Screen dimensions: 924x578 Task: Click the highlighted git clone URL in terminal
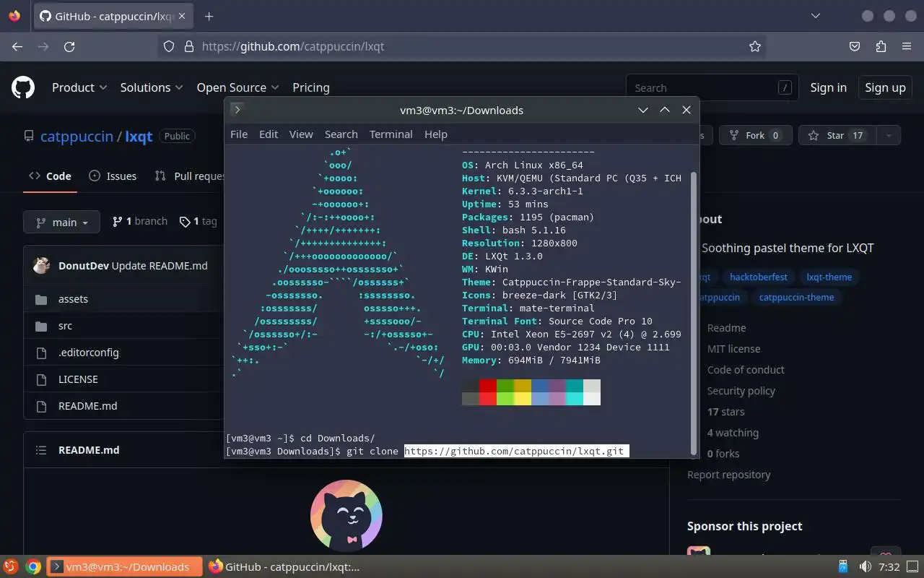(516, 451)
